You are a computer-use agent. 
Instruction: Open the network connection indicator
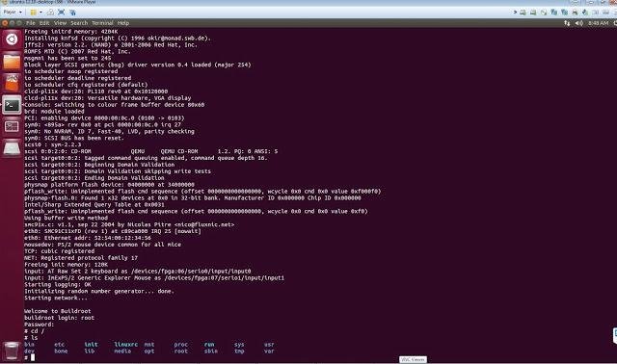pyautogui.click(x=567, y=23)
